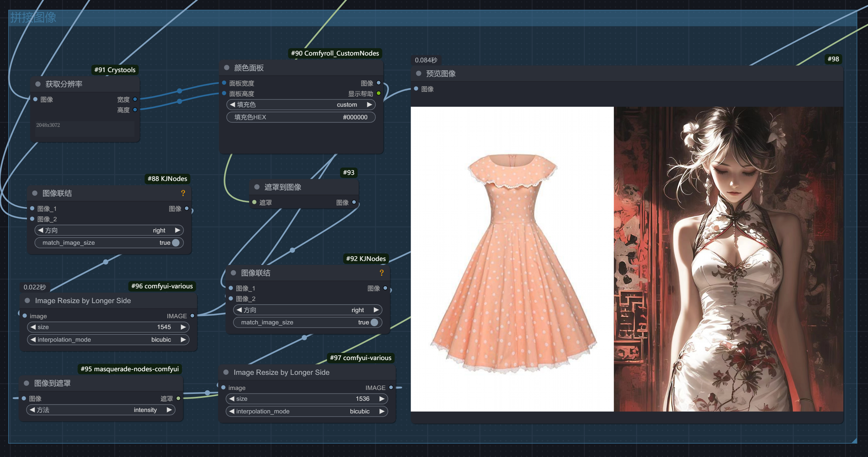Click the #92 KJNodes badge
868x457 pixels.
point(366,258)
